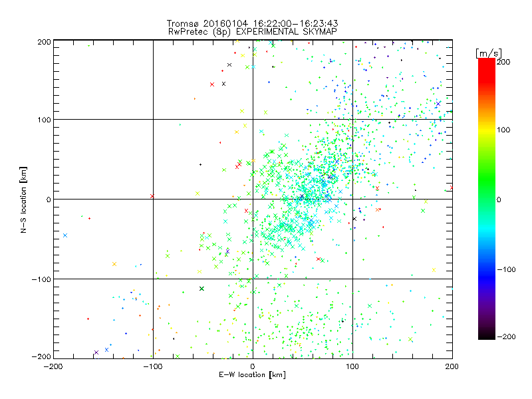Click the 'E-W location [km]' axis label
The width and height of the screenshot is (532, 399).
tap(252, 374)
